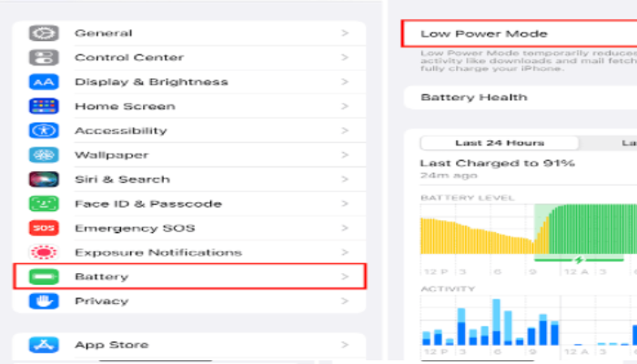Open General settings via its chevron

345,33
